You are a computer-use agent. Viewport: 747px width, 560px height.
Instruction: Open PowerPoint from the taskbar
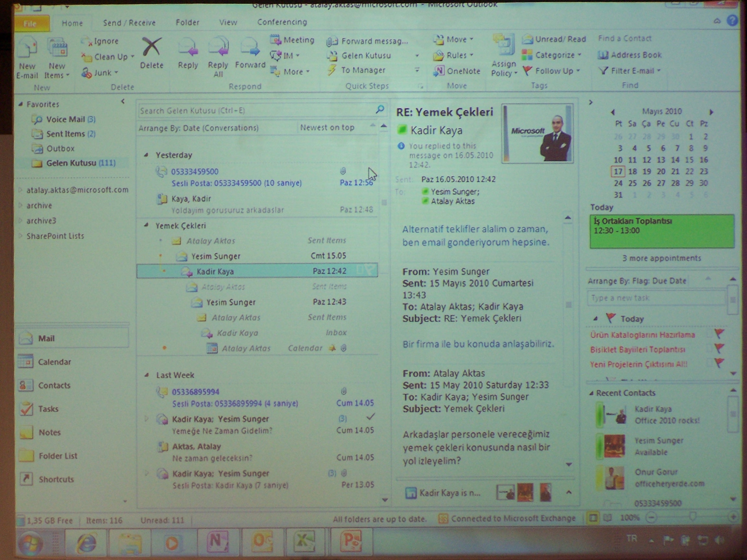(351, 542)
